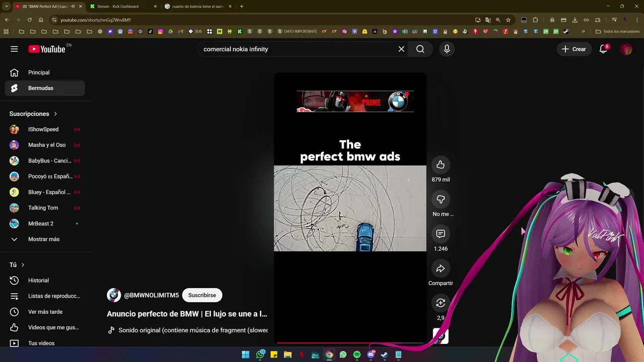This screenshot has width=644, height=362.
Task: Open the YouTube hamburger guide menu
Action: click(x=14, y=49)
